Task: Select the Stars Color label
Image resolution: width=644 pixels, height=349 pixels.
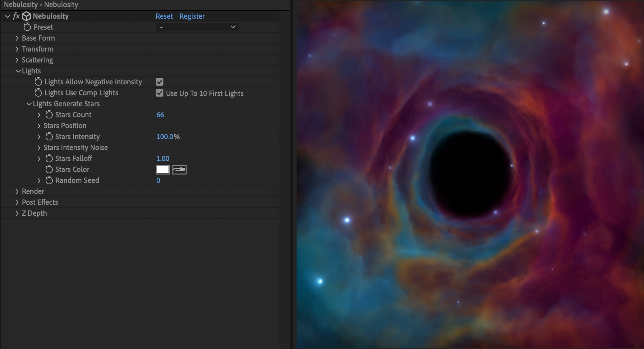Action: pyautogui.click(x=72, y=169)
